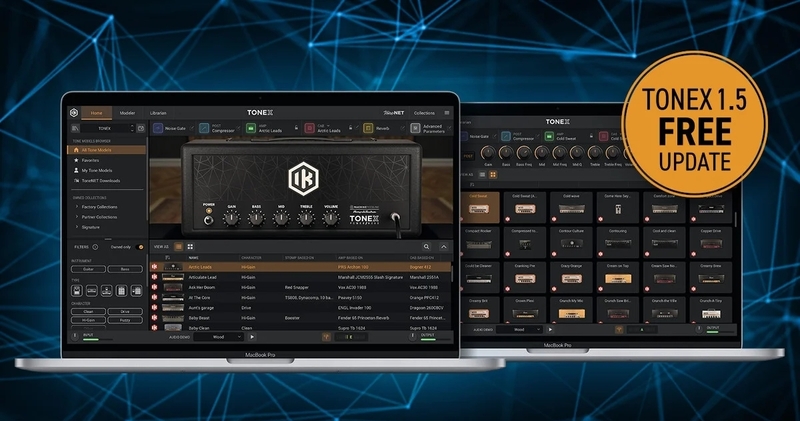Select Cold wave tile in the back window
This screenshot has height=421, width=800.
point(571,207)
